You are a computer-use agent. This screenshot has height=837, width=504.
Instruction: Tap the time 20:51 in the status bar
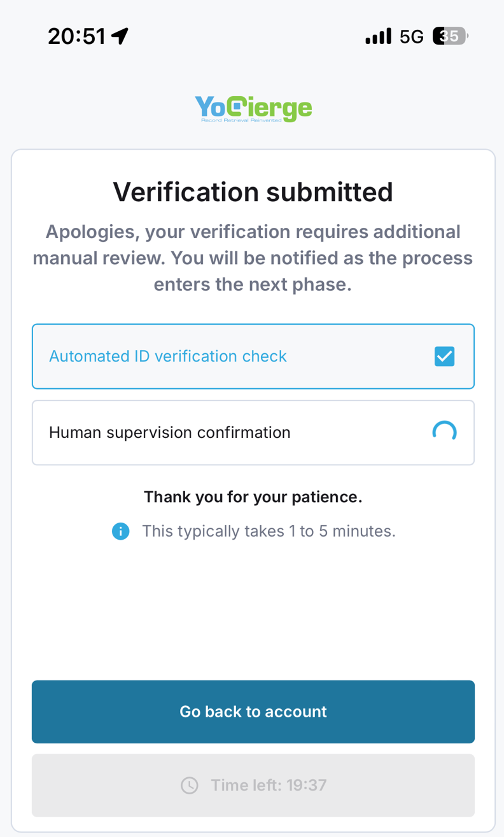tap(76, 36)
